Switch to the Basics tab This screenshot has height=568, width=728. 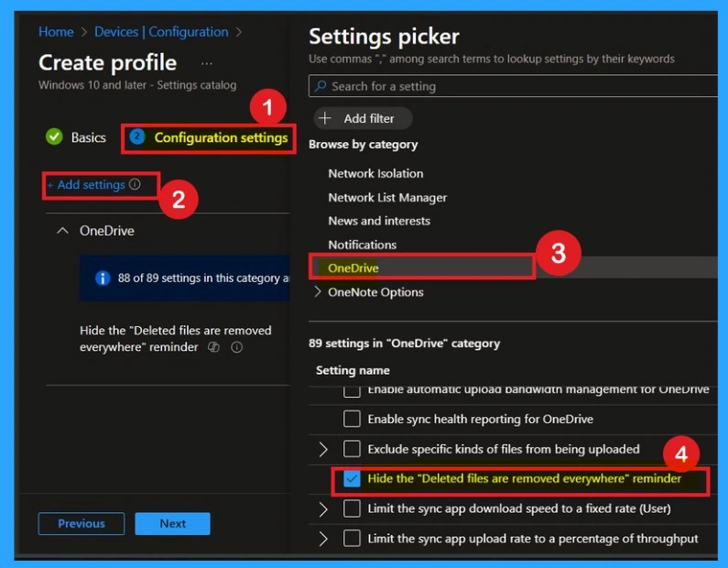88,137
